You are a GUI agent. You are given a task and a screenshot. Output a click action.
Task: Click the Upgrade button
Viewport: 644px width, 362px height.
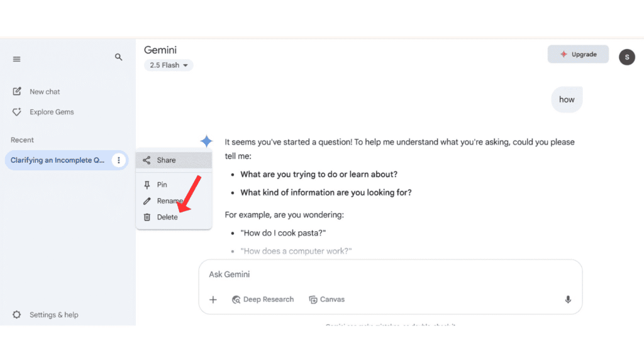coord(577,54)
